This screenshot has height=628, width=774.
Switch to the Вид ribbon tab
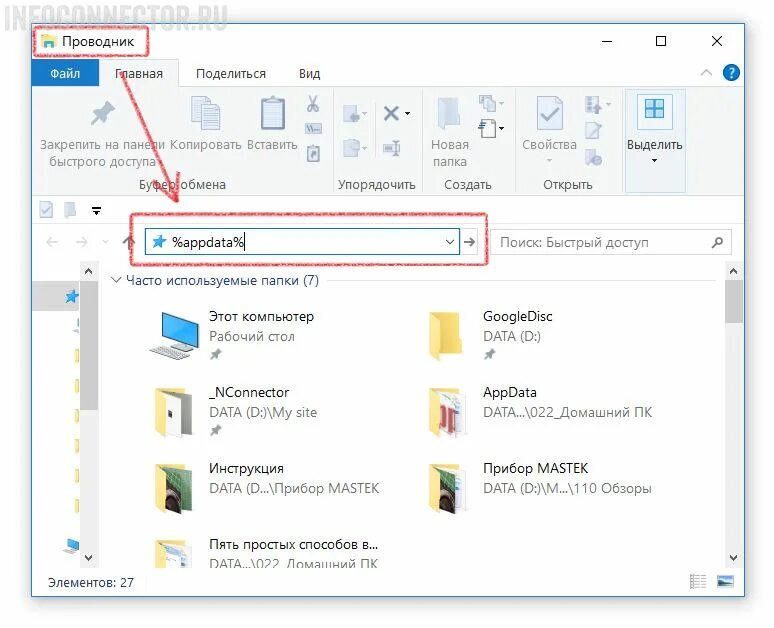coord(310,74)
